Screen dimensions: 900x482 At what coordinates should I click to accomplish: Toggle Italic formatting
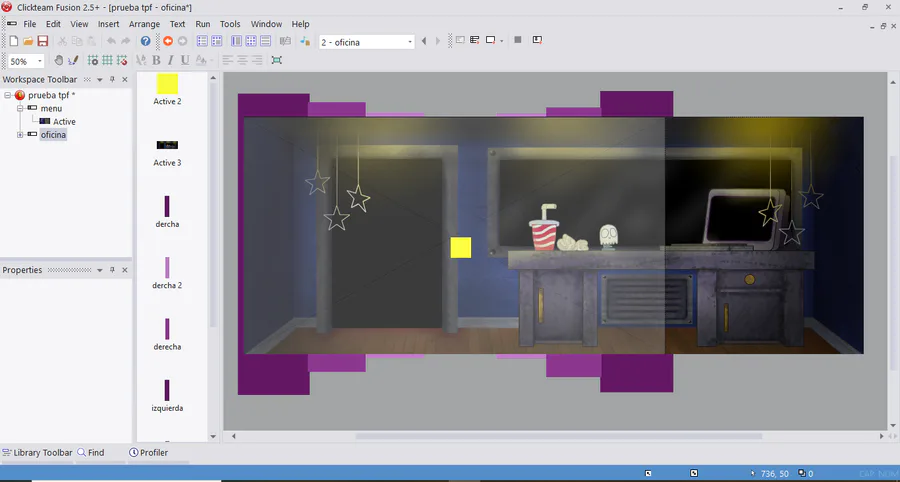point(170,60)
